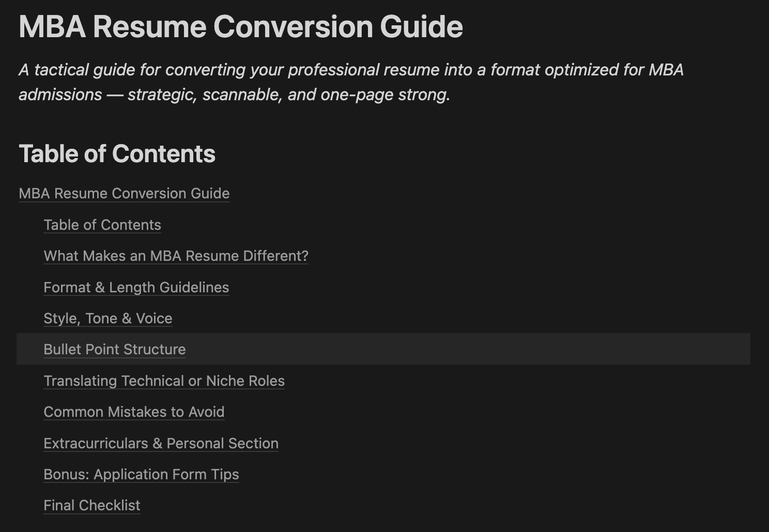
Task: Jump to Translating Technical or Niche Roles
Action: 164,381
